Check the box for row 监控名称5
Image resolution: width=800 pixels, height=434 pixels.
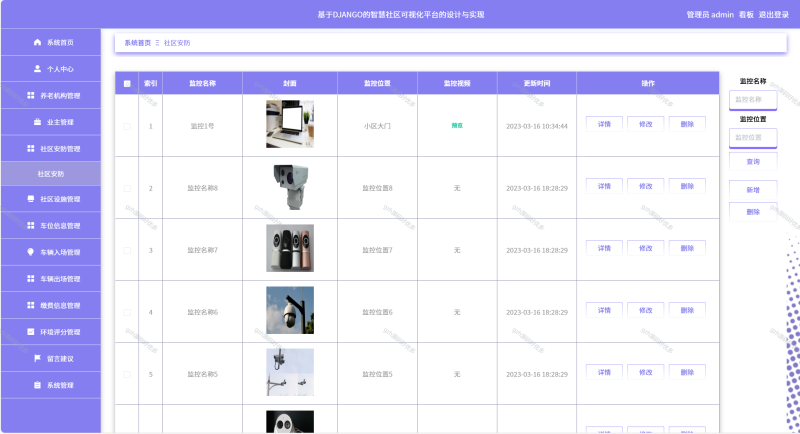pyautogui.click(x=127, y=374)
